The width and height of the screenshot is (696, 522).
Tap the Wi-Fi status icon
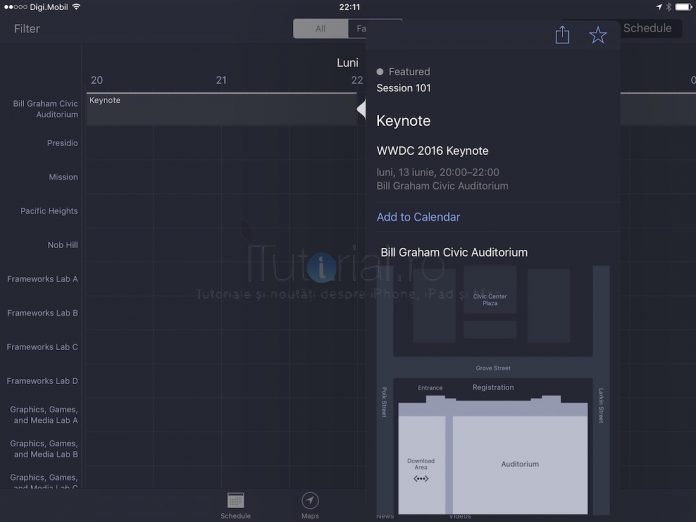[x=76, y=7]
